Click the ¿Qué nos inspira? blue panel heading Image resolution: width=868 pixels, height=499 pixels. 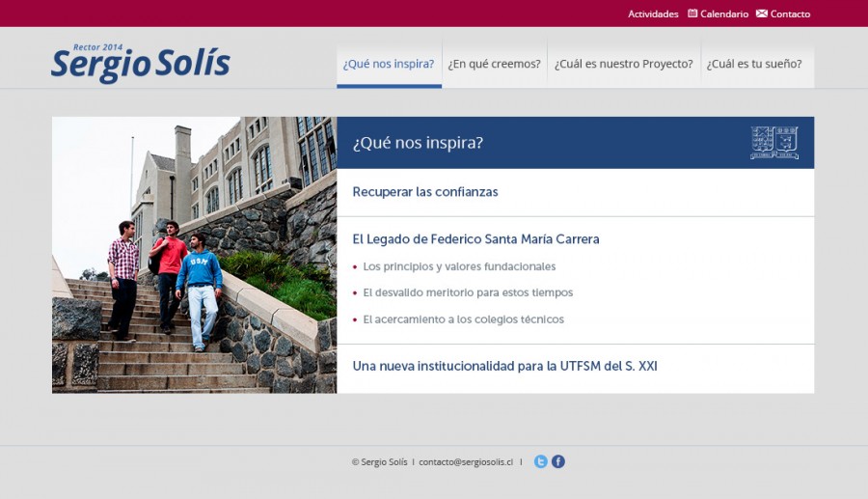(418, 143)
